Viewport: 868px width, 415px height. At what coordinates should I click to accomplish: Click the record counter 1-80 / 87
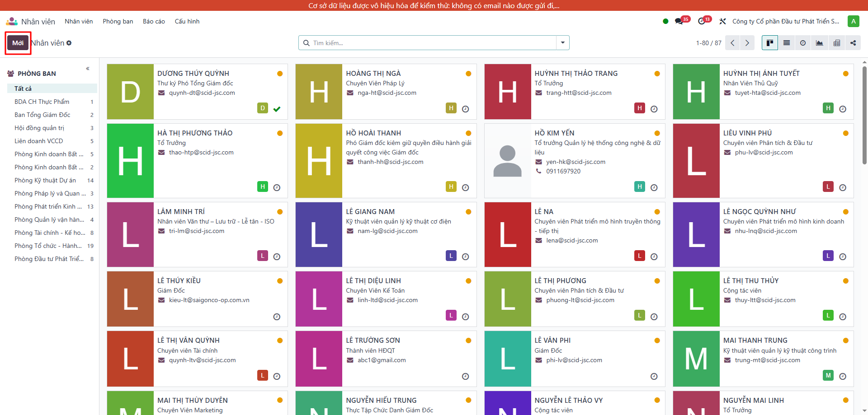(x=708, y=43)
